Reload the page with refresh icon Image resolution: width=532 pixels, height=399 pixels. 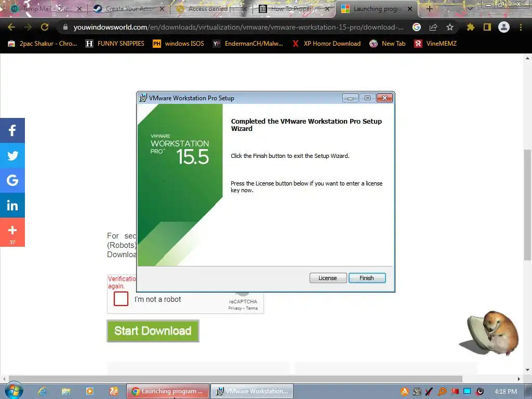point(45,27)
